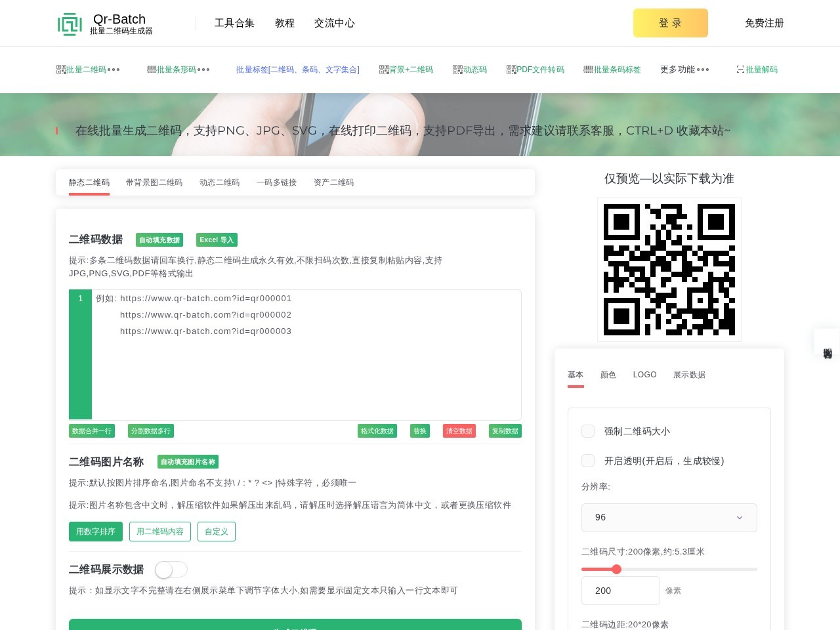
Task: Switch to the 资产二维码 tab
Action: pos(333,182)
